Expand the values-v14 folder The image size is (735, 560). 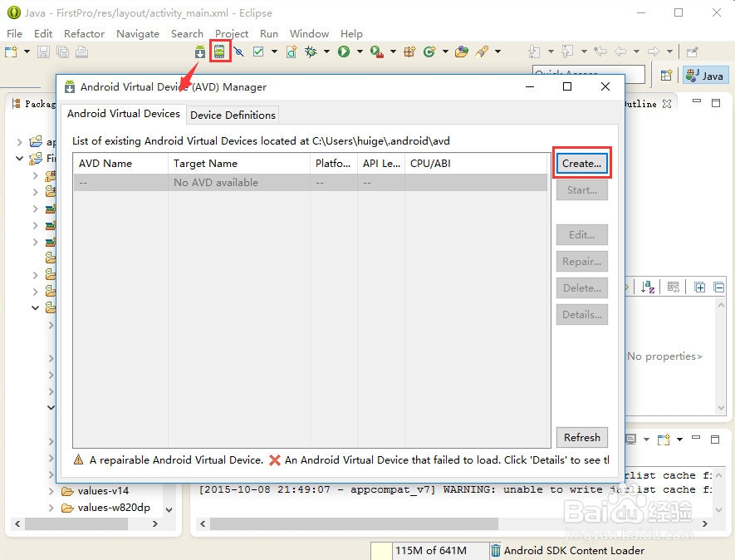(x=51, y=491)
